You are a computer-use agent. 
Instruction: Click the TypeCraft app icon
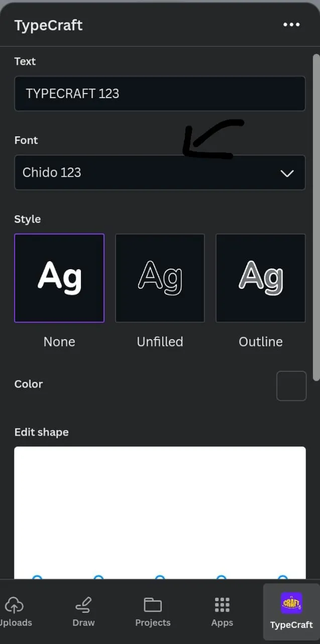291,603
